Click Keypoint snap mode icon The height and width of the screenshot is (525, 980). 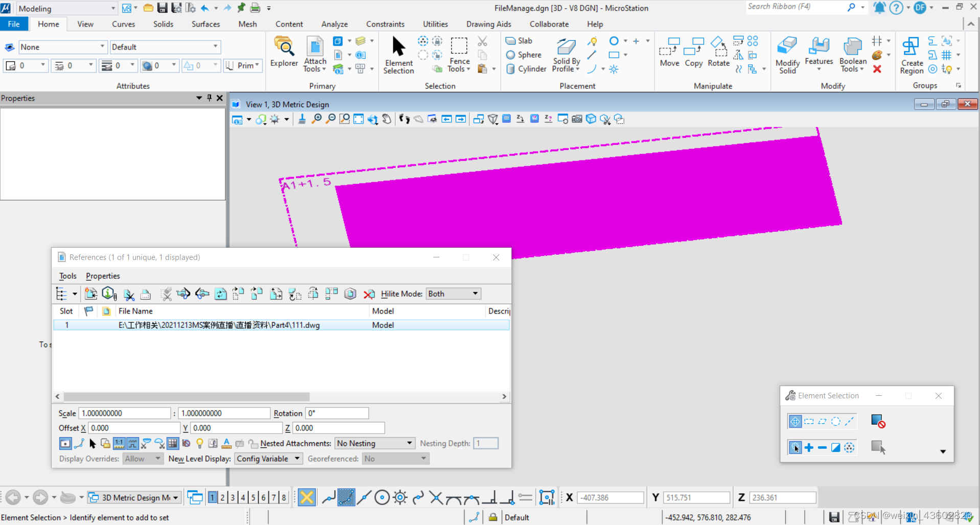pos(346,497)
